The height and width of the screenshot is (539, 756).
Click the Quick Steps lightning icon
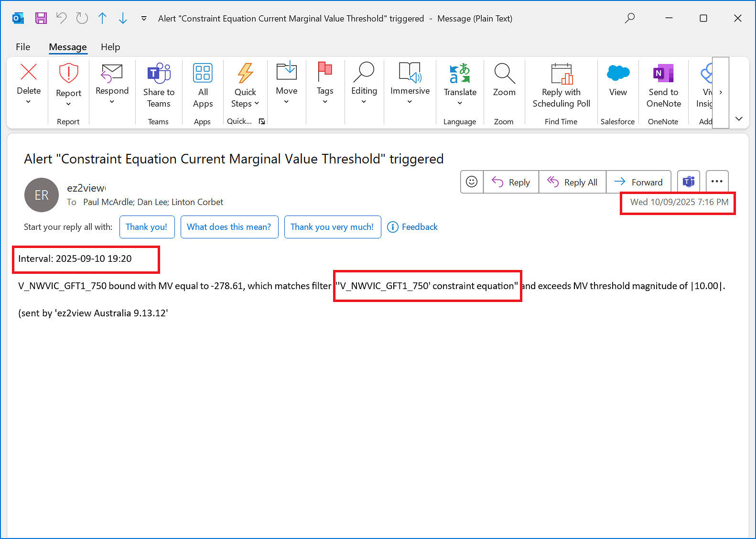[245, 73]
